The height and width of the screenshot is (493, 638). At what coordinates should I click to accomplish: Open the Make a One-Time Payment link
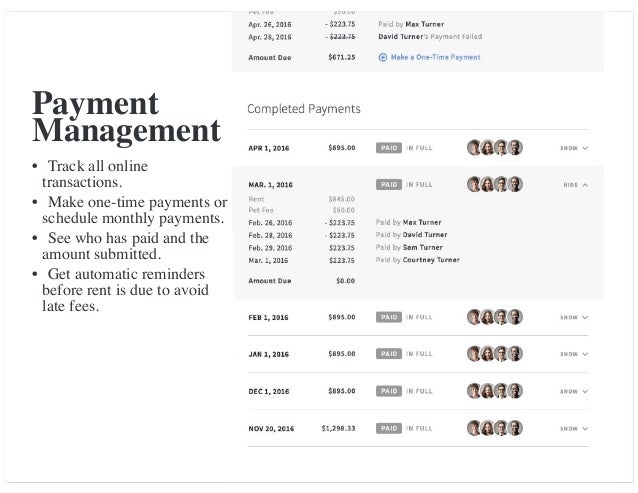click(x=435, y=57)
